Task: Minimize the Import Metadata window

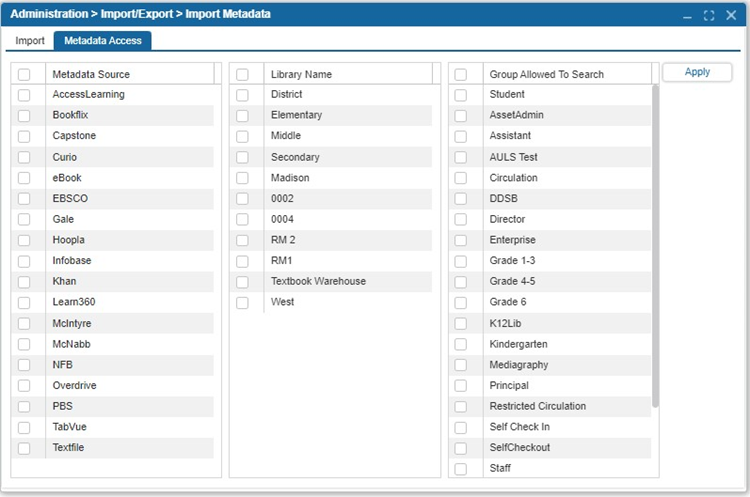Action: pos(687,15)
